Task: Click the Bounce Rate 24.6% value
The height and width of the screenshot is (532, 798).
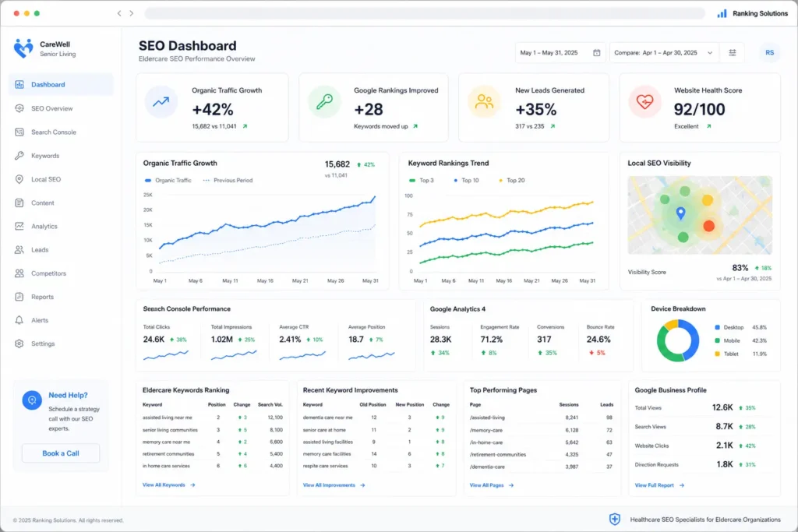Action: tap(598, 340)
